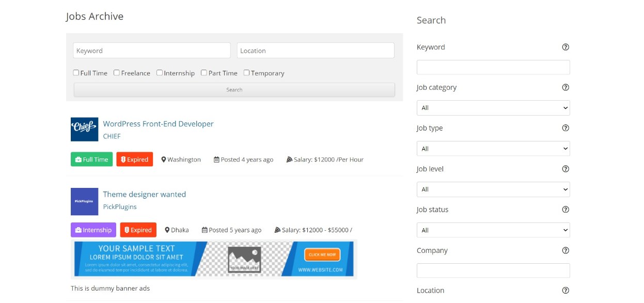Click salary icon beside $12000 /Per Hour
Screen dimensions: 644x303
click(289, 160)
